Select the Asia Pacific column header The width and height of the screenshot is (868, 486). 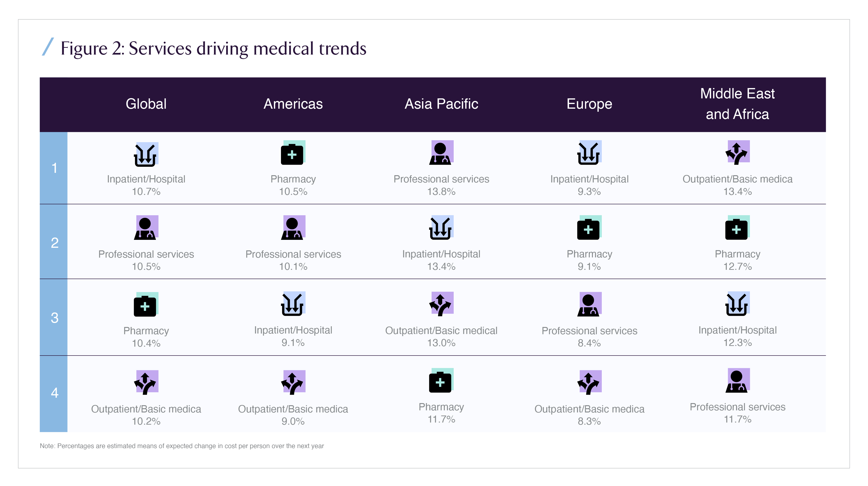pyautogui.click(x=441, y=104)
